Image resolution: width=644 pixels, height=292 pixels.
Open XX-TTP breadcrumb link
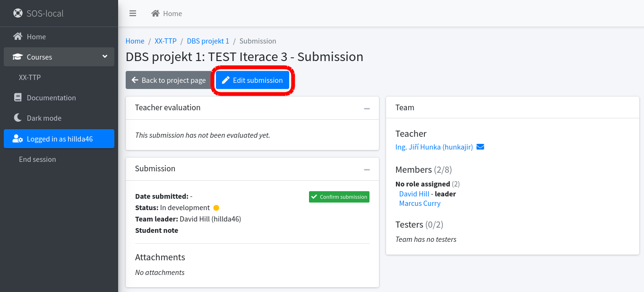click(165, 41)
